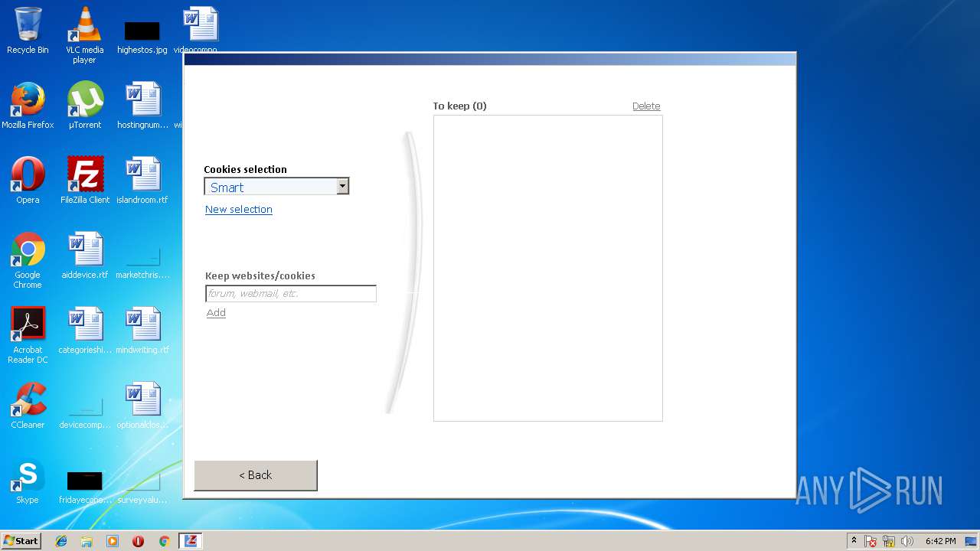
Task: Select the Opera desktop shortcut
Action: click(28, 181)
